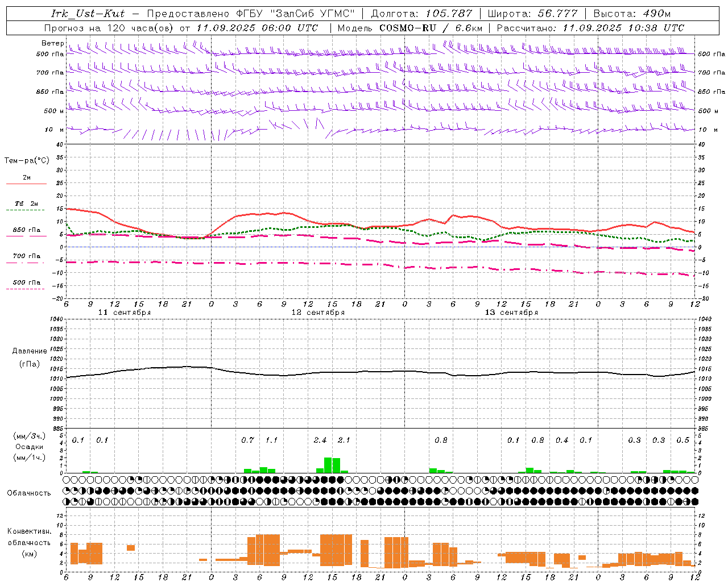The width and height of the screenshot is (728, 582).
Task: Click the Долгота: 105.787 value
Action: 421,14
